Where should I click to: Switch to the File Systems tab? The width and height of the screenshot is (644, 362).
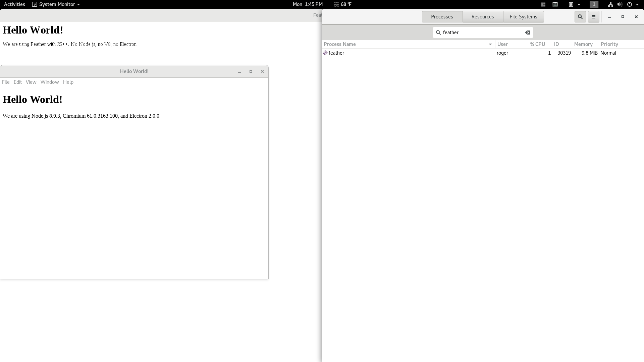coord(523,17)
